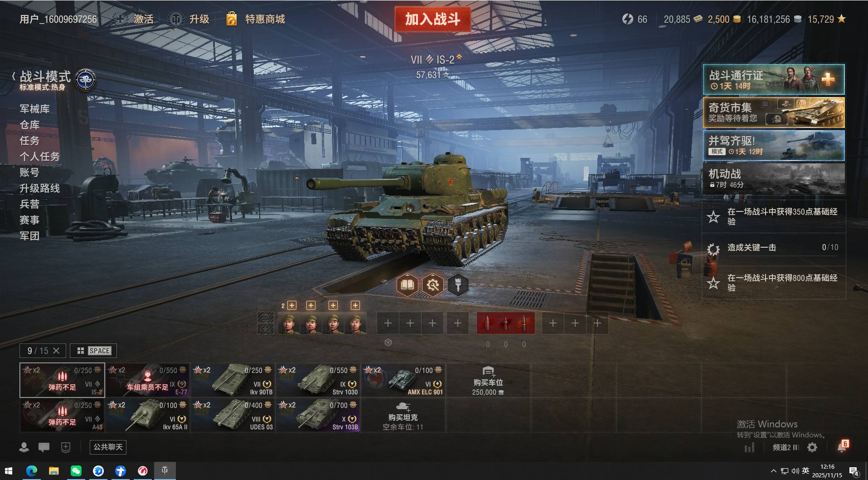Viewport: 868px width, 480px height.
Task: Open the 奇货市集 event banner
Action: 774,113
